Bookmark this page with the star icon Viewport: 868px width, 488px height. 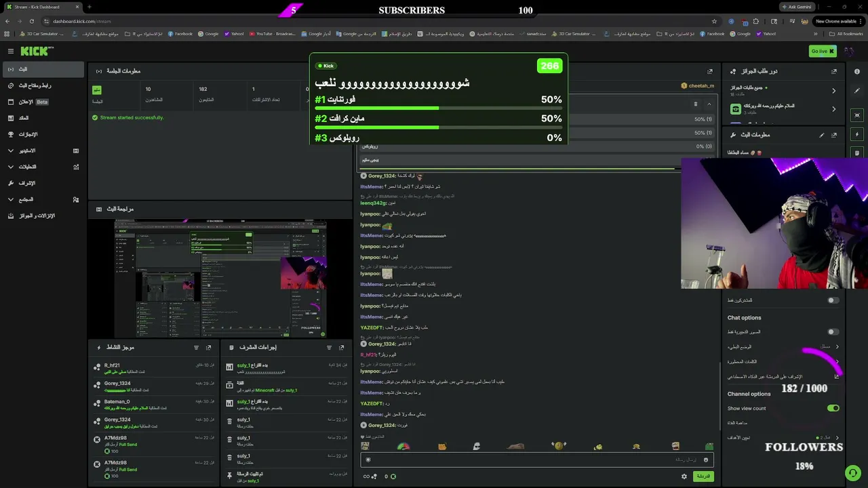(714, 21)
